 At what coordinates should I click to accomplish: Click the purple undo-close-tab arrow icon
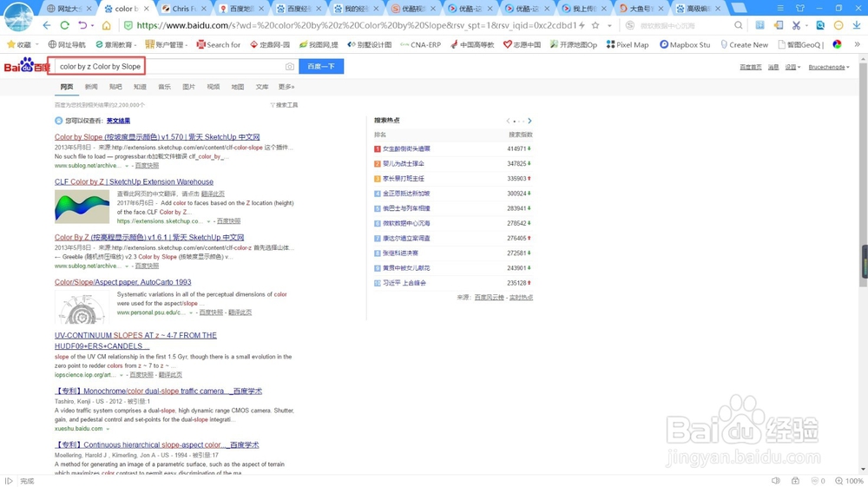82,25
